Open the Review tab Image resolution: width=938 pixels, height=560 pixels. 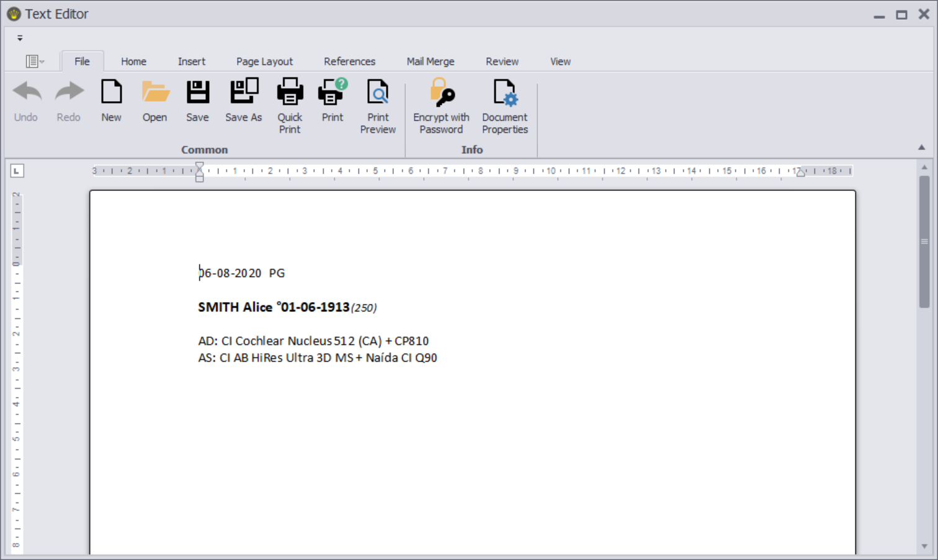(x=502, y=61)
